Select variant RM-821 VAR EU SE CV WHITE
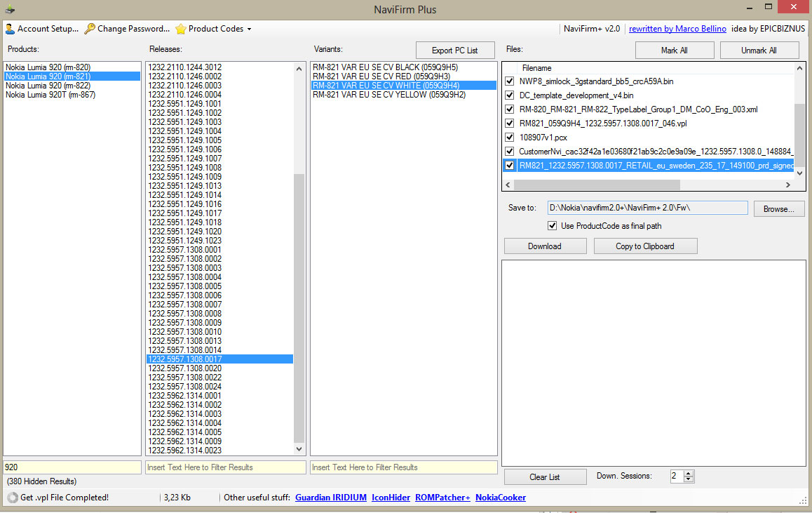Viewport: 812px width, 513px height. (x=403, y=86)
